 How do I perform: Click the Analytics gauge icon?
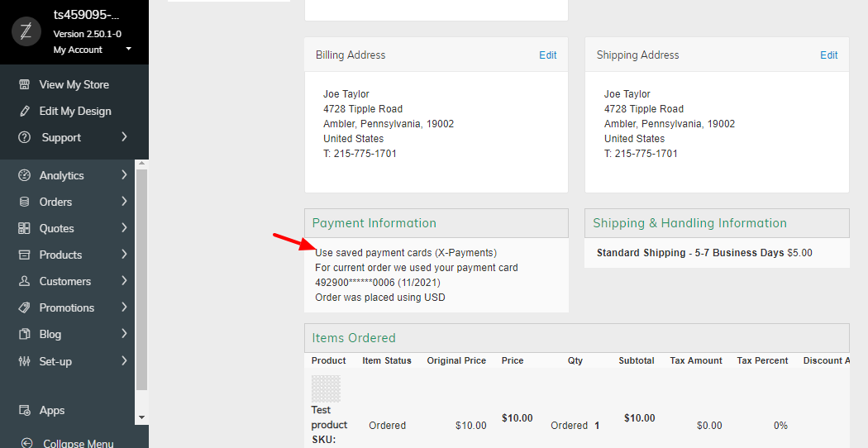click(24, 175)
